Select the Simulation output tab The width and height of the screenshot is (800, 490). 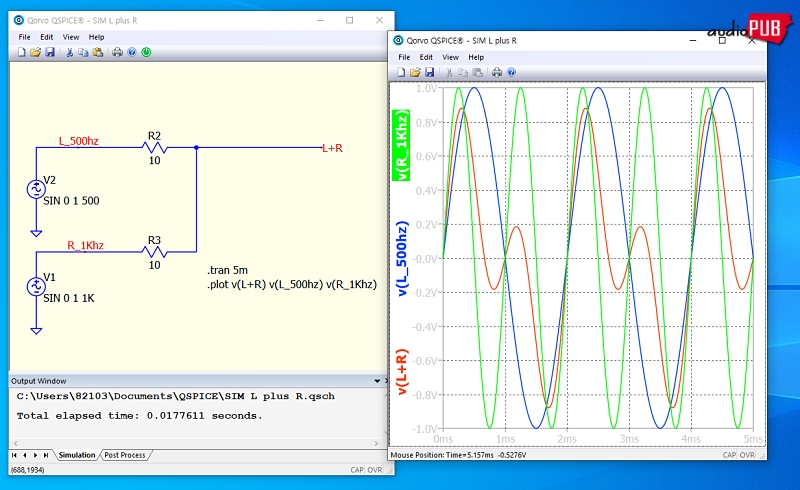click(77, 455)
